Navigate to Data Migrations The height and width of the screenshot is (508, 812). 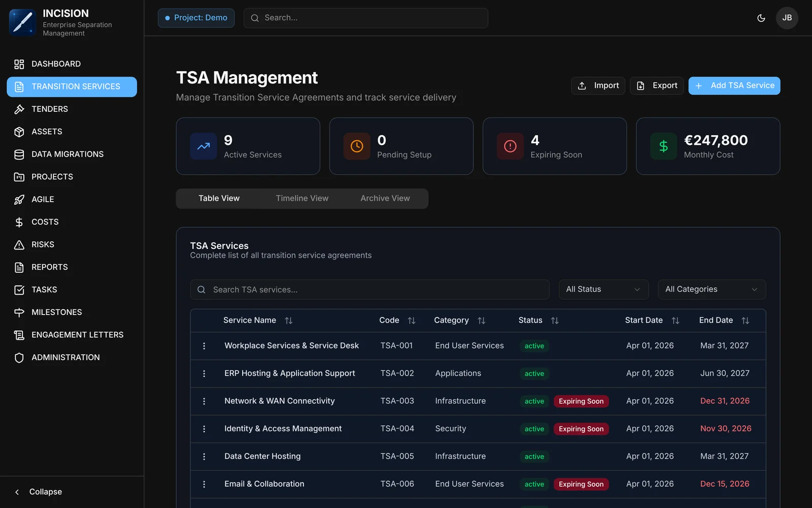72,154
